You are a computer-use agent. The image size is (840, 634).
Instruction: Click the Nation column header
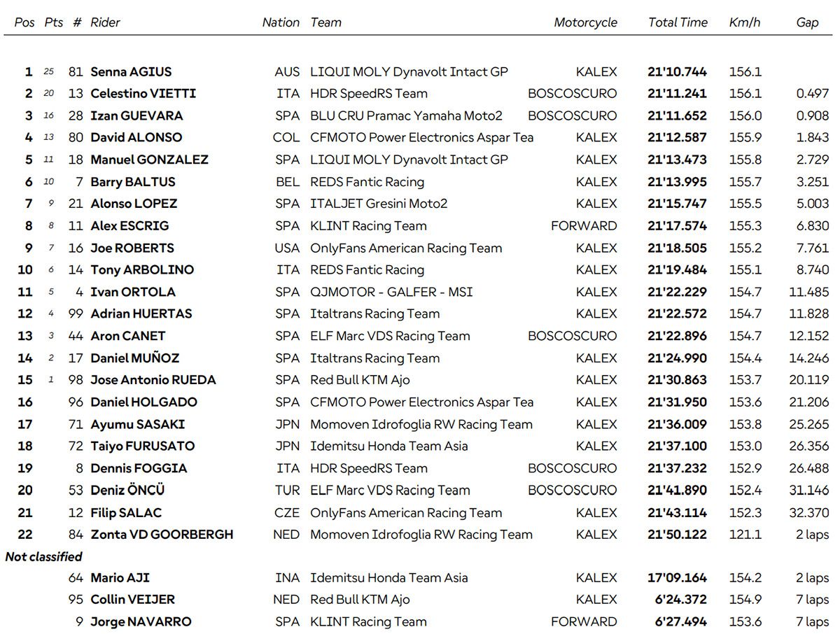281,22
